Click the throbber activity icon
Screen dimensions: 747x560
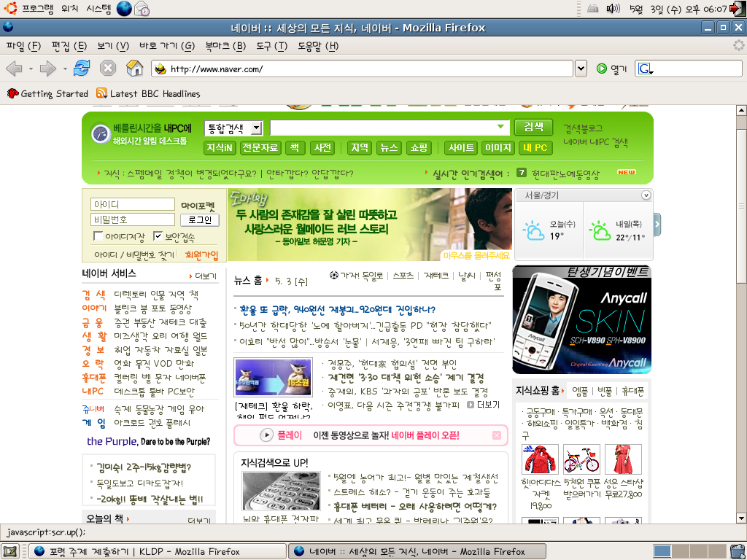pos(738,46)
